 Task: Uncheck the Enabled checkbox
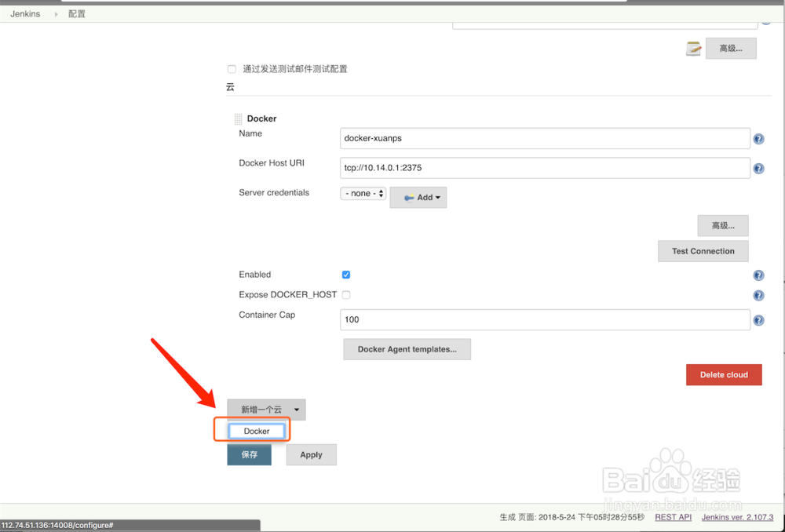346,275
